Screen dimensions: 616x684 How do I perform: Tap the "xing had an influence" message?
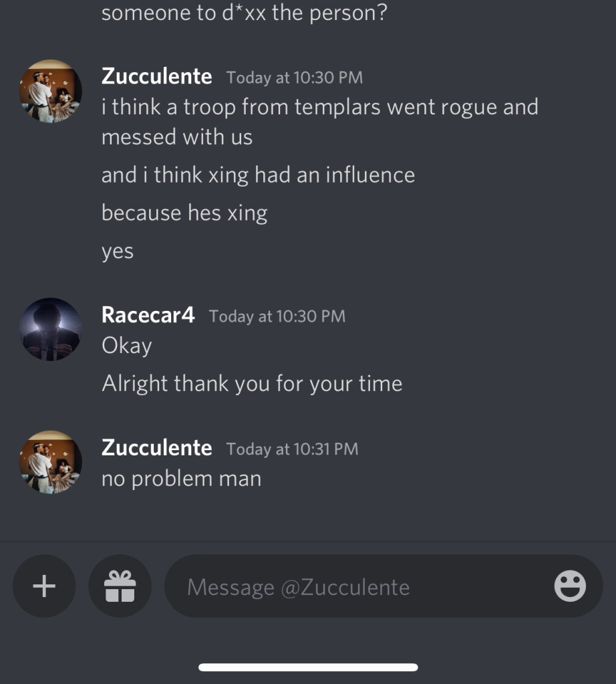(258, 175)
